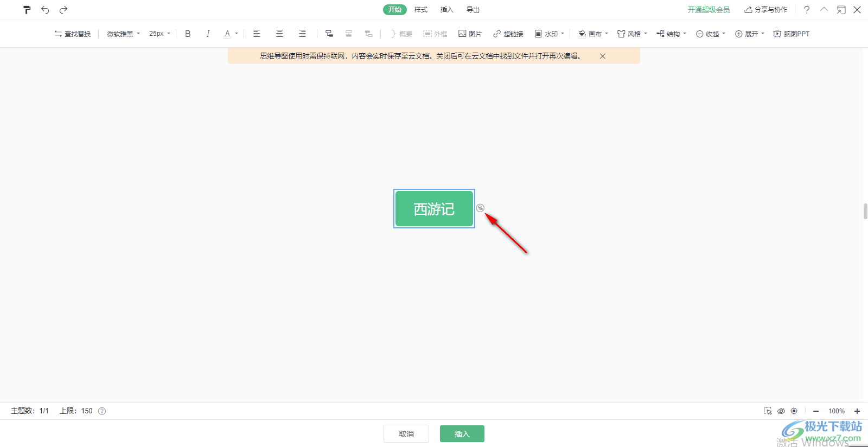Screen dimensions: 868x447
Task: Select the 西游记 central topic node
Action: 434,209
